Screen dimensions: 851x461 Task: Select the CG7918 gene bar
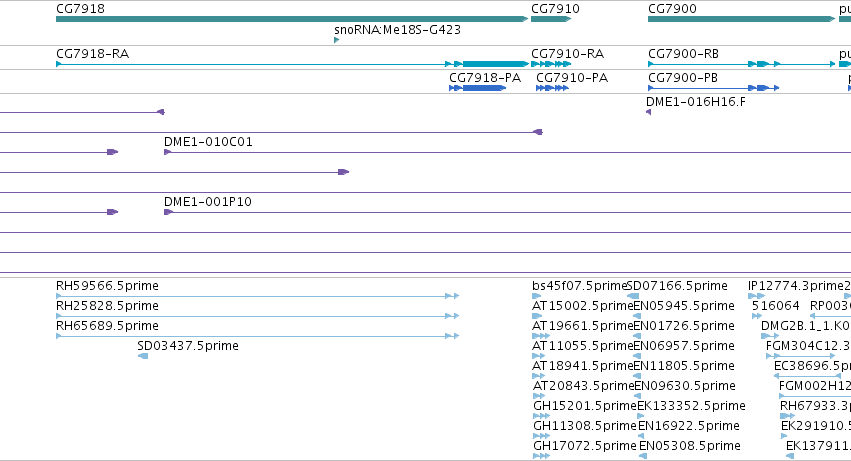tap(292, 19)
